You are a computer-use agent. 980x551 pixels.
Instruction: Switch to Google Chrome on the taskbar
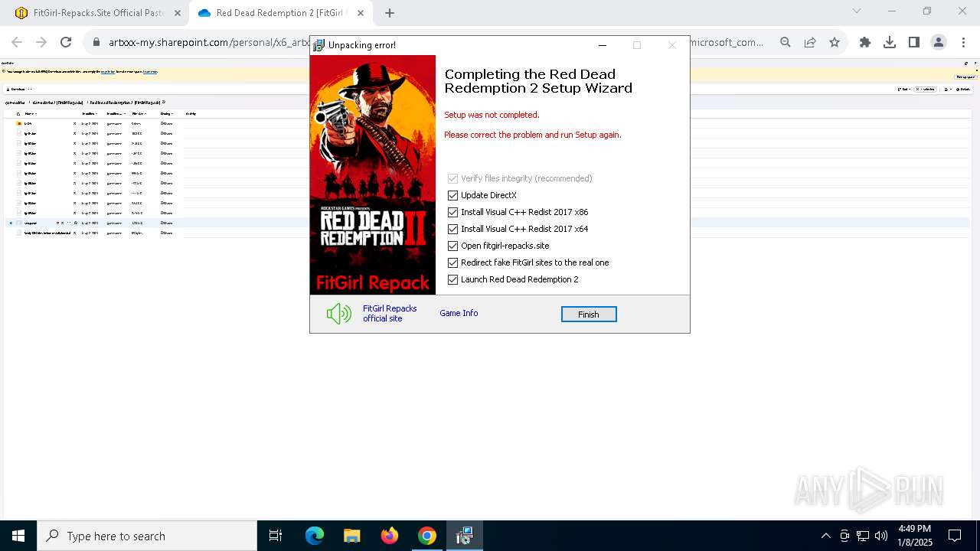click(x=427, y=536)
